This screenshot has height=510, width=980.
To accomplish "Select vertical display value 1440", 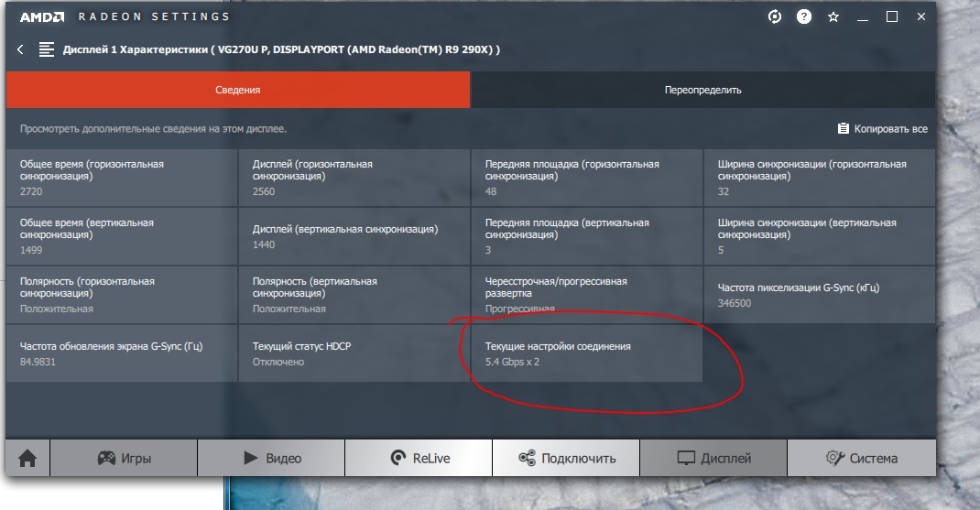I will point(264,244).
